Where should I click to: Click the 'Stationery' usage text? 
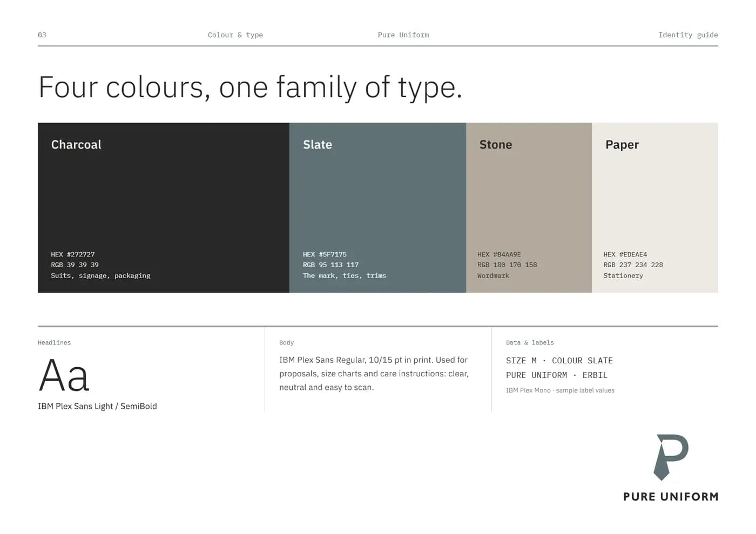point(623,275)
